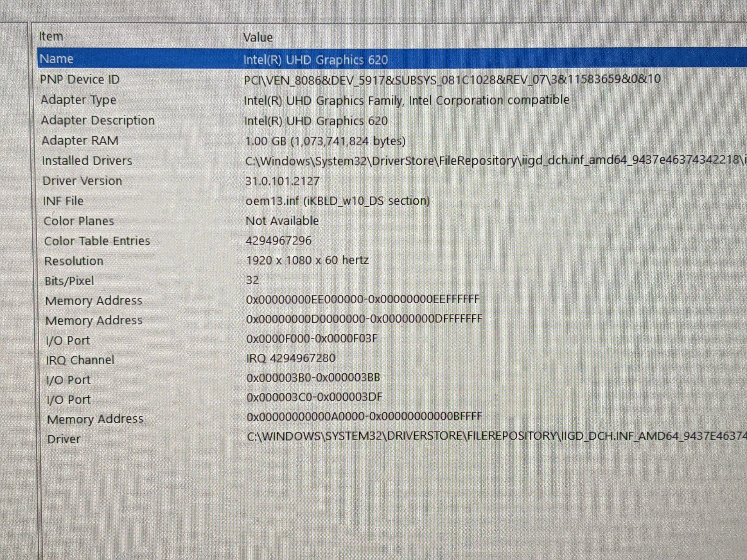This screenshot has width=747, height=560.
Task: Select the last Driver row
Action: coord(64,439)
